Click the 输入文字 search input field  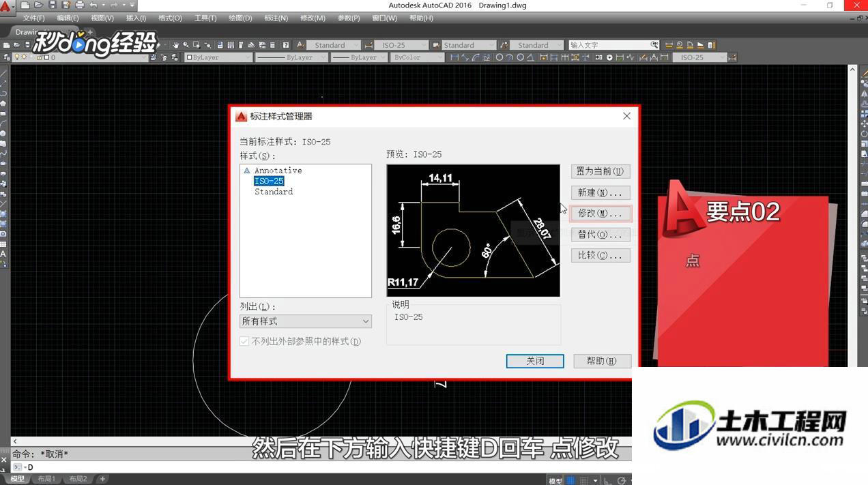[609, 45]
